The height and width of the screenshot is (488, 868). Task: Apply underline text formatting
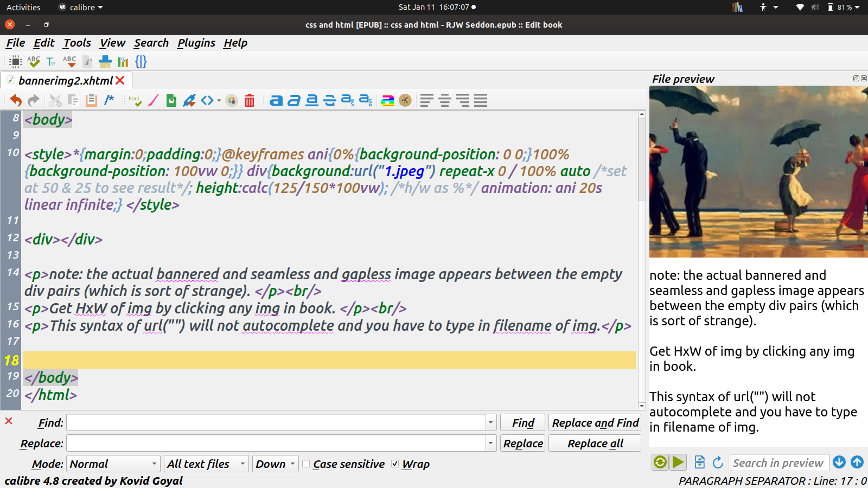point(312,100)
